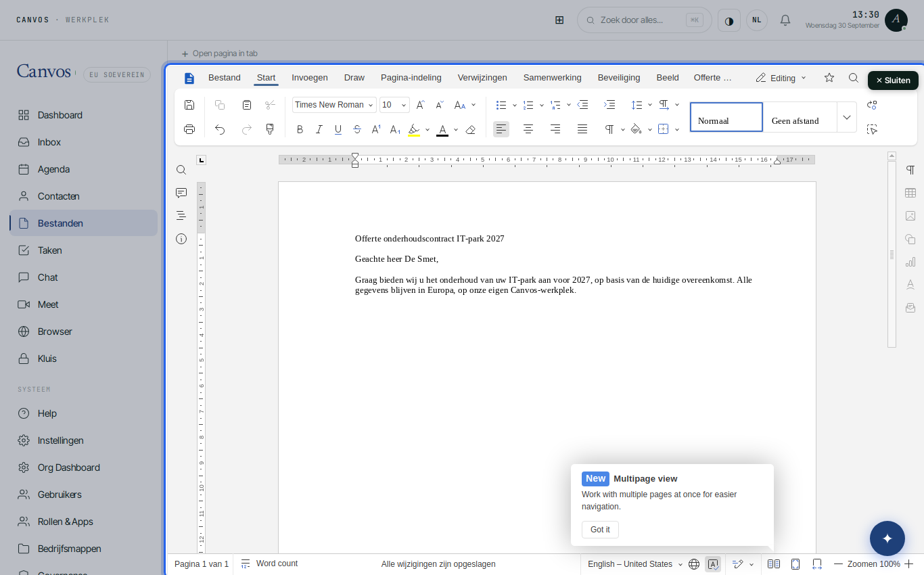Decrease the paragraph indent
This screenshot has width=924, height=575.
coord(582,105)
